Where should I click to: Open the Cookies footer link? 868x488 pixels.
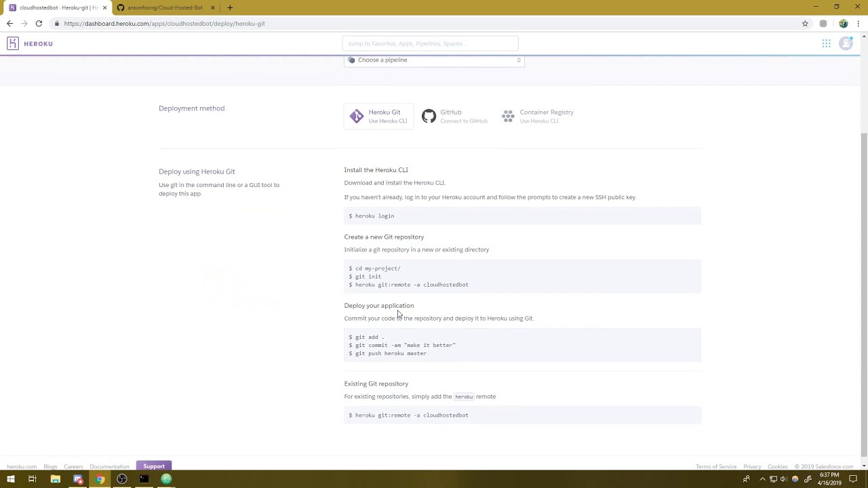click(778, 466)
